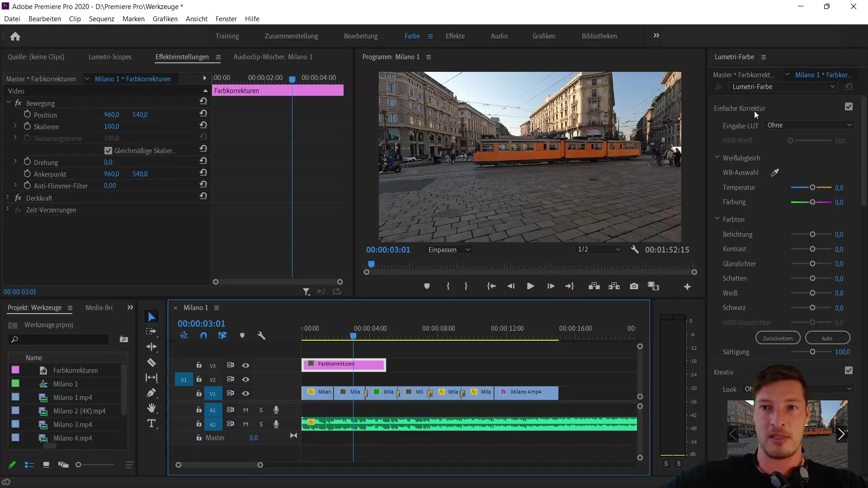The height and width of the screenshot is (488, 868).
Task: Open Audioclip-Mischer: Milano 1 tab
Action: click(273, 57)
